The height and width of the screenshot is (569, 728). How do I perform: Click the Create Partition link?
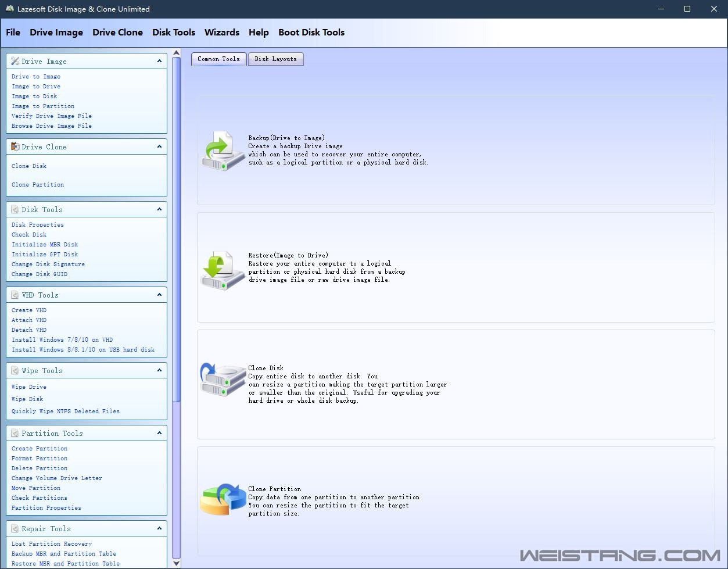pyautogui.click(x=40, y=449)
